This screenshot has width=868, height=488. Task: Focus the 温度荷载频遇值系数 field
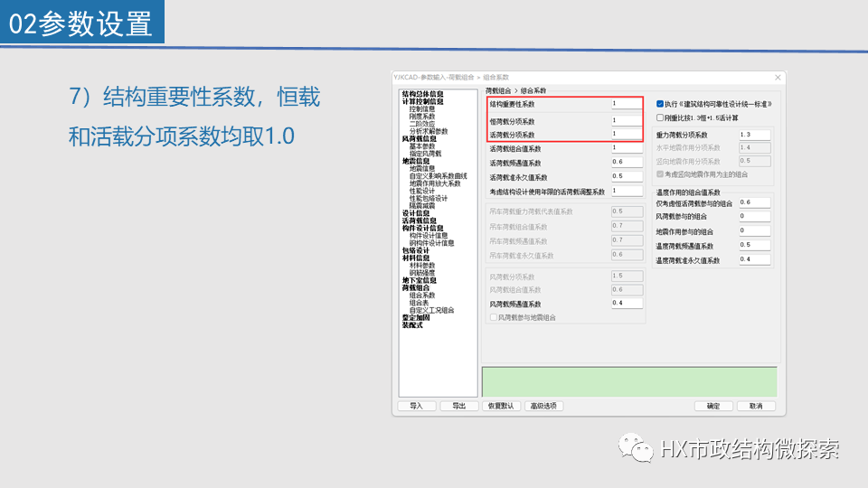tap(754, 245)
